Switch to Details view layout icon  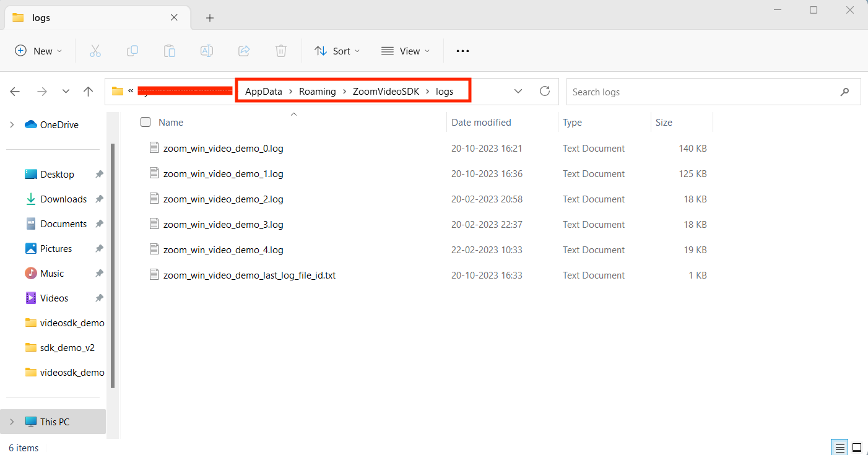pyautogui.click(x=839, y=448)
